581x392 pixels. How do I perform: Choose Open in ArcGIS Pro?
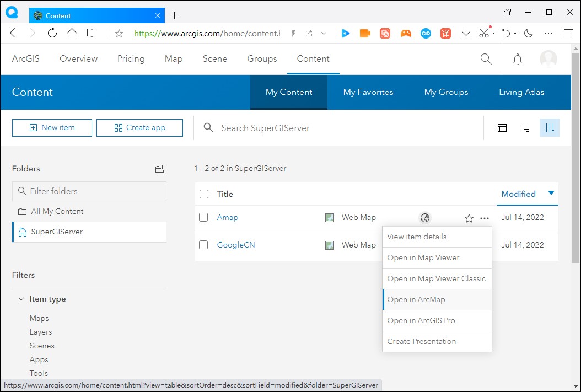437,320
